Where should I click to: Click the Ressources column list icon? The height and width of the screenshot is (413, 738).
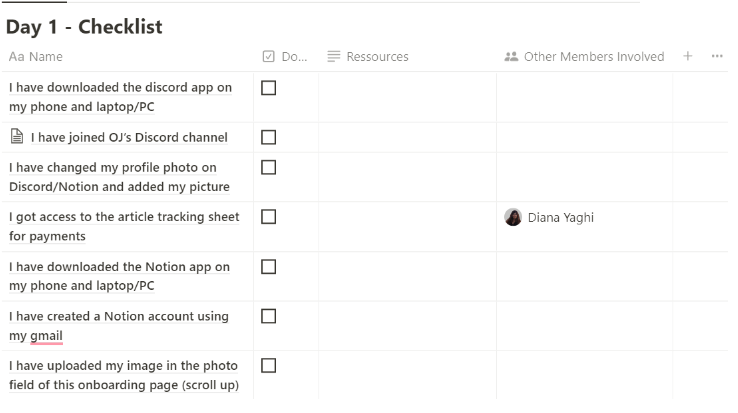click(334, 57)
